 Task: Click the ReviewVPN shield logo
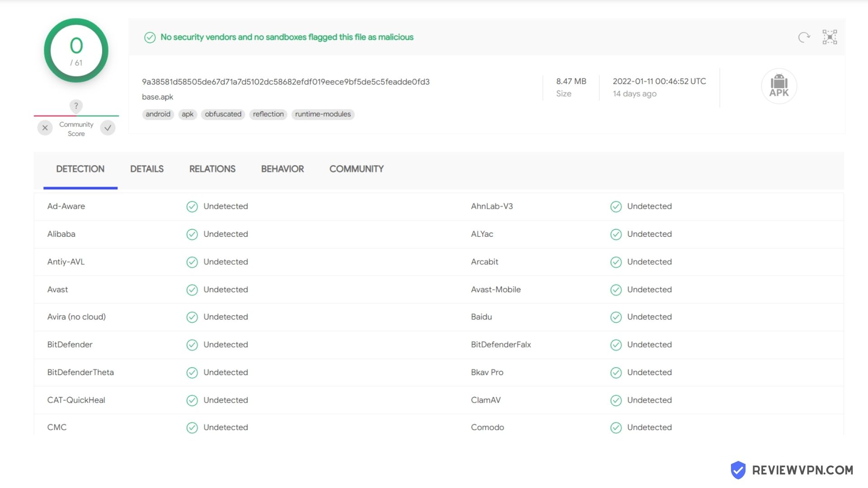point(738,470)
